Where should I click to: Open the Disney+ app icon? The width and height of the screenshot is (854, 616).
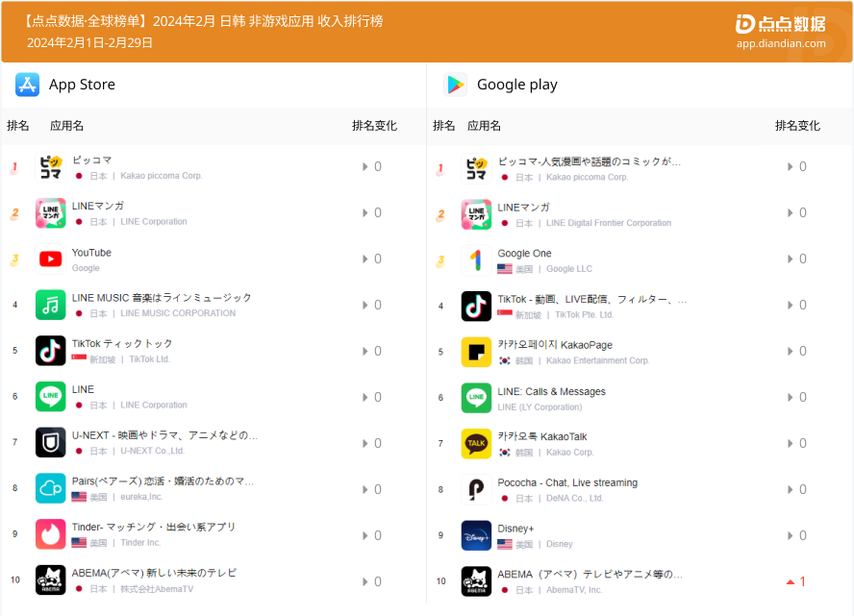(477, 535)
